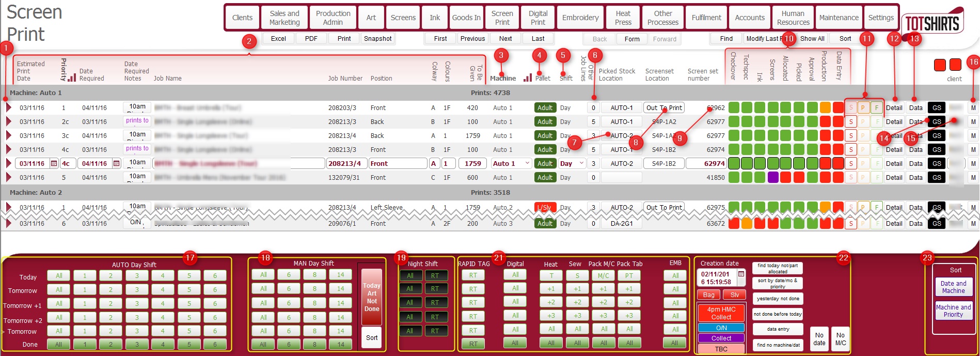The height and width of the screenshot is (356, 980).
Task: Open the Creation date calendar picker
Action: pos(741,274)
